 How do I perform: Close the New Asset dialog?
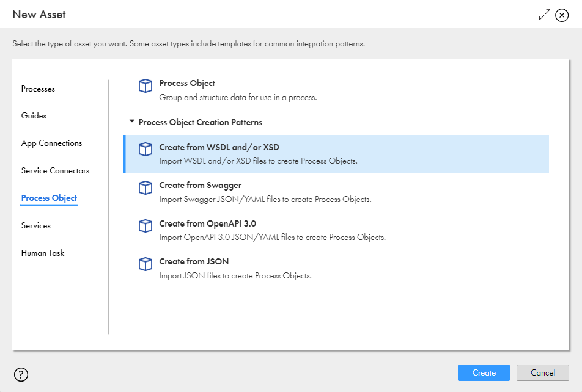click(562, 15)
